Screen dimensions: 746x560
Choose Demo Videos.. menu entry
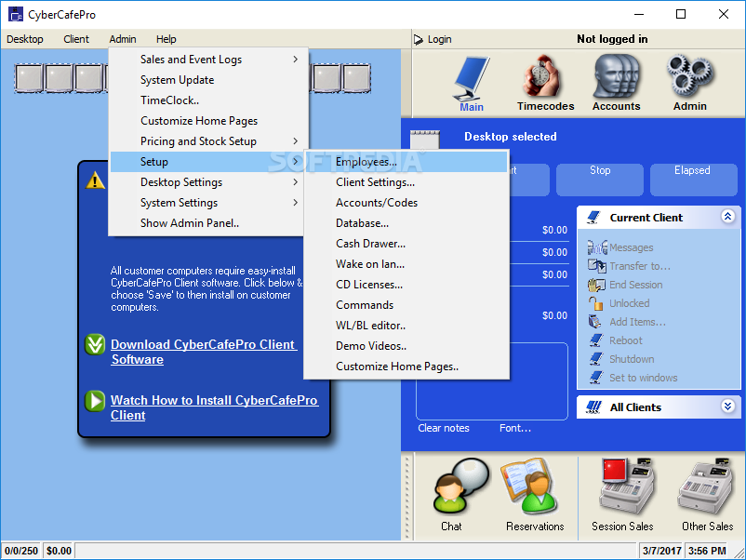click(x=406, y=346)
